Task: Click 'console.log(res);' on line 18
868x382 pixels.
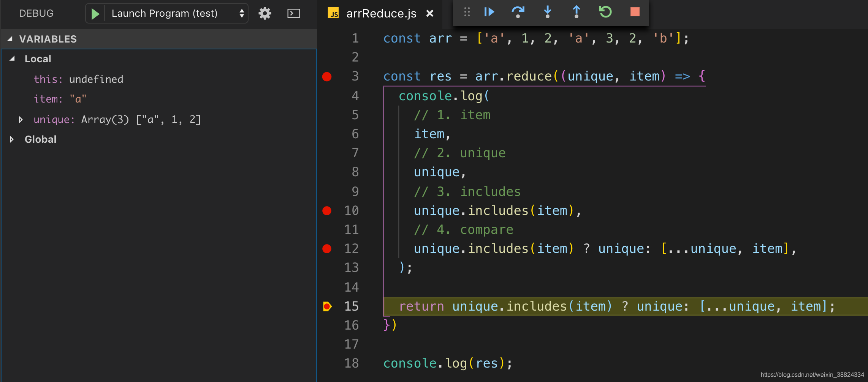Action: point(448,363)
